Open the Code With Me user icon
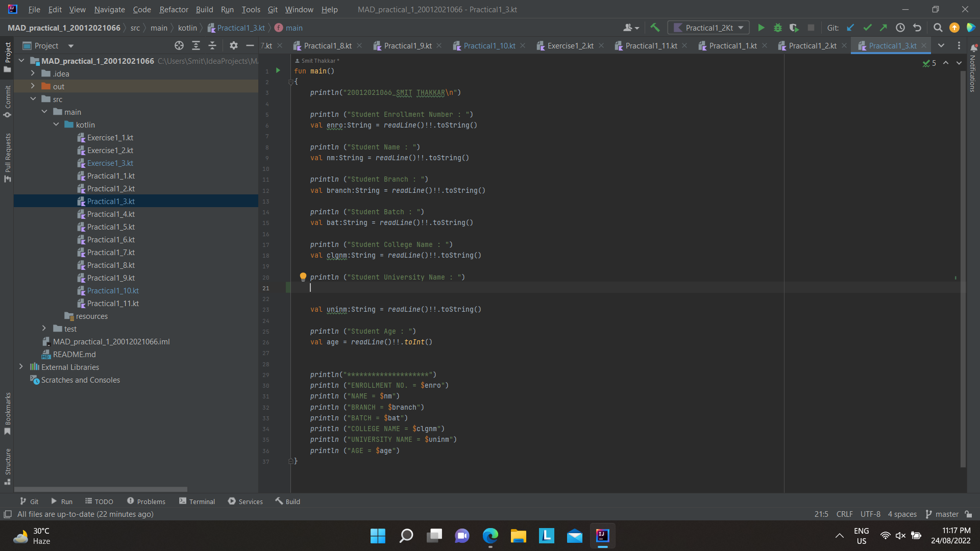This screenshot has height=551, width=980. click(631, 28)
